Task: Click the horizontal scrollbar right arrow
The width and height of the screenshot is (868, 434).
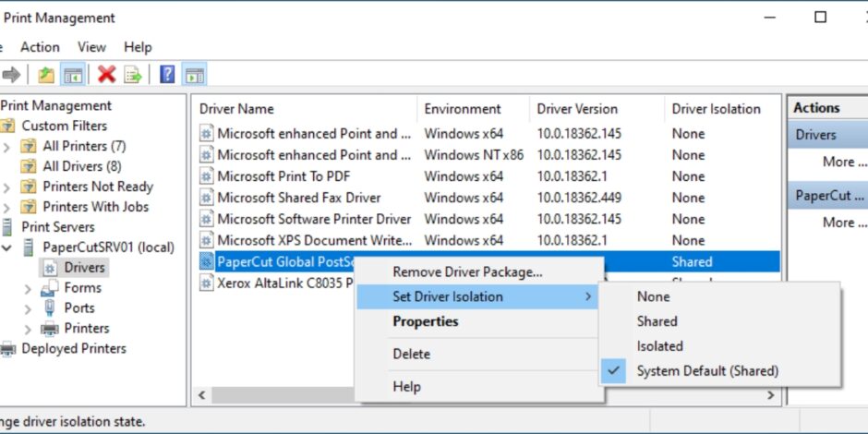Action: point(770,395)
